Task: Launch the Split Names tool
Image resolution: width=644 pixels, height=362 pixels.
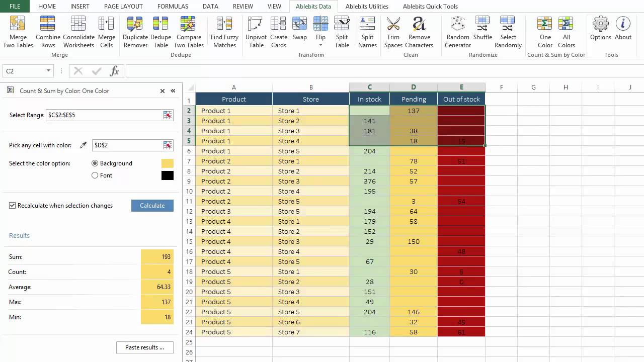Action: point(367,32)
